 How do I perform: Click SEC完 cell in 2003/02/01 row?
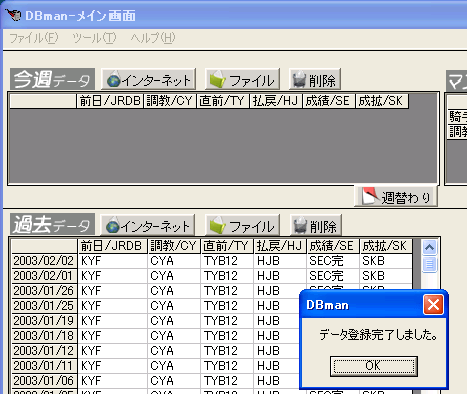click(333, 276)
